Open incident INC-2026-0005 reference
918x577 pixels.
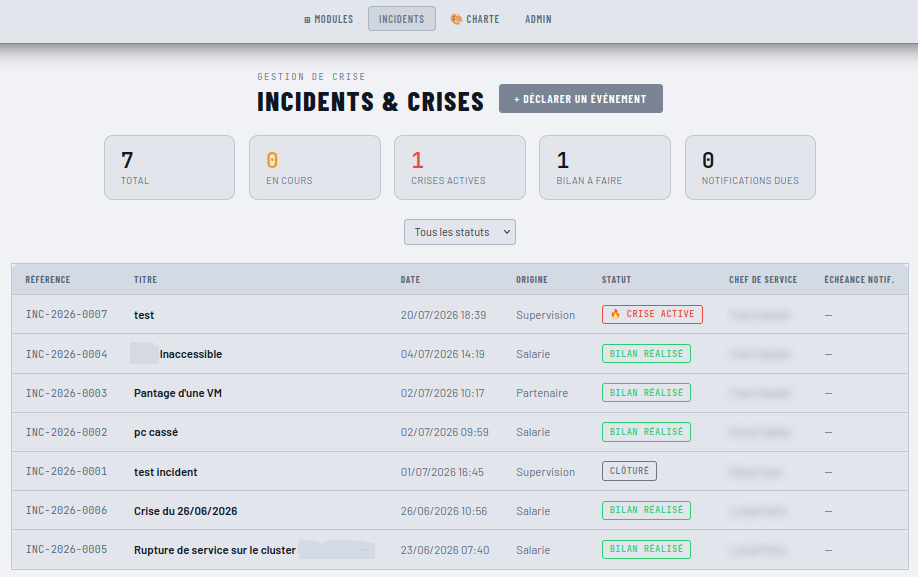point(66,549)
